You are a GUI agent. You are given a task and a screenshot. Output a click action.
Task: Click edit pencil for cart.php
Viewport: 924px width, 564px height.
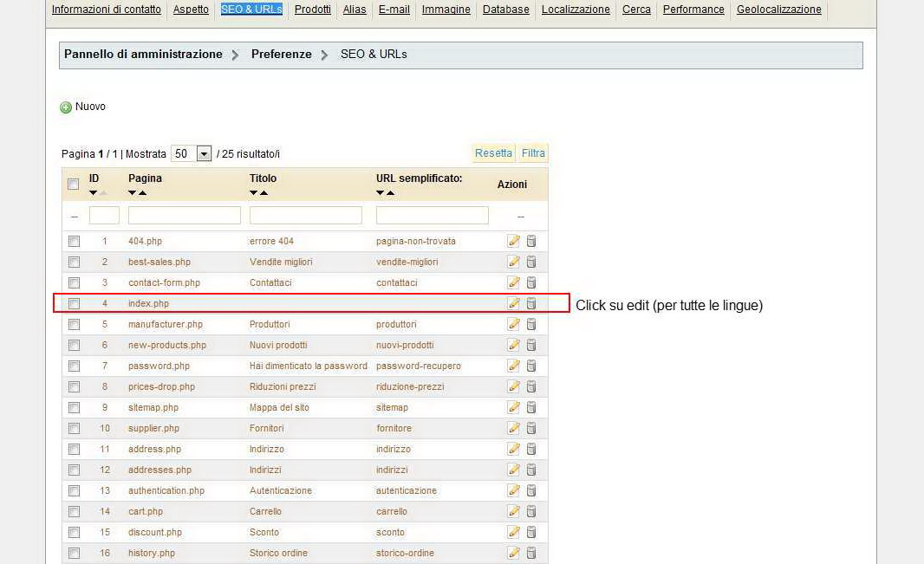(x=513, y=511)
